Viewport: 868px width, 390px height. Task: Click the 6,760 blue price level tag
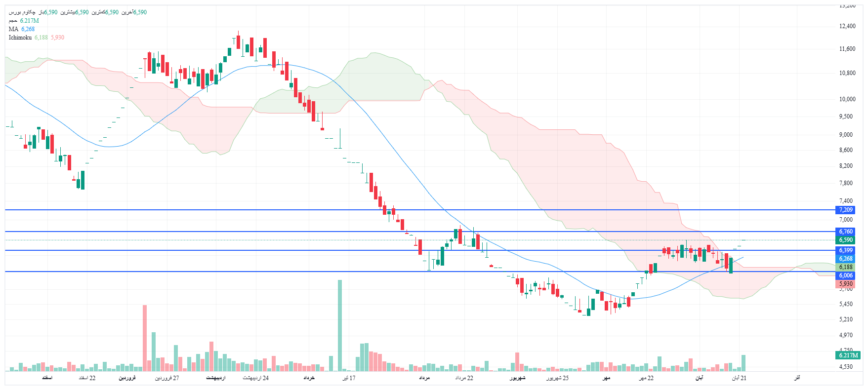point(846,232)
